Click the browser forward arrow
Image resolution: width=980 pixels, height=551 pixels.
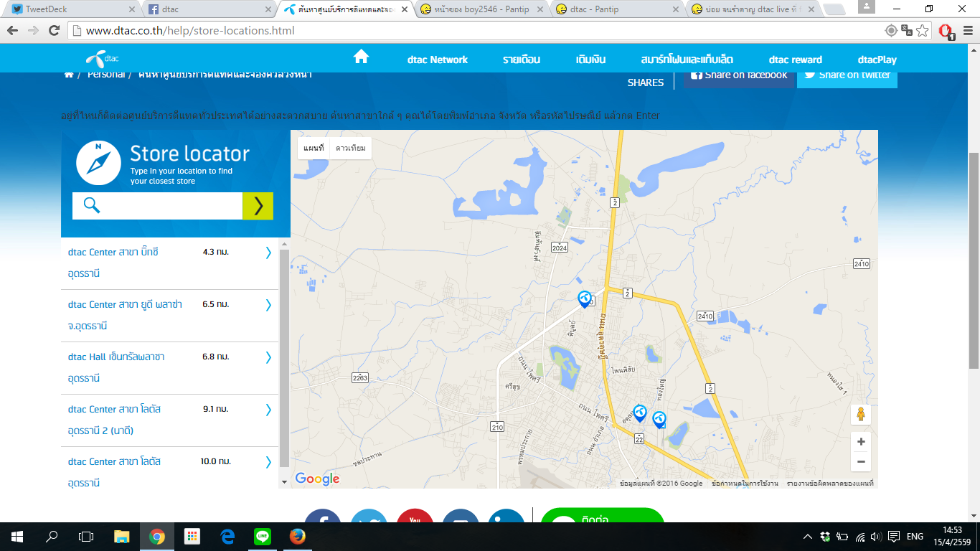pos(33,31)
